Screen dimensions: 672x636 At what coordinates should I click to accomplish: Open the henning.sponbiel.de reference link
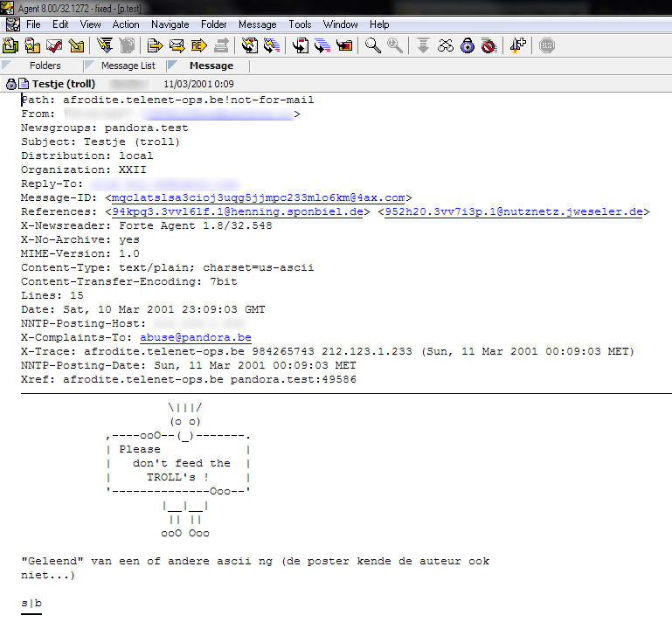[238, 211]
